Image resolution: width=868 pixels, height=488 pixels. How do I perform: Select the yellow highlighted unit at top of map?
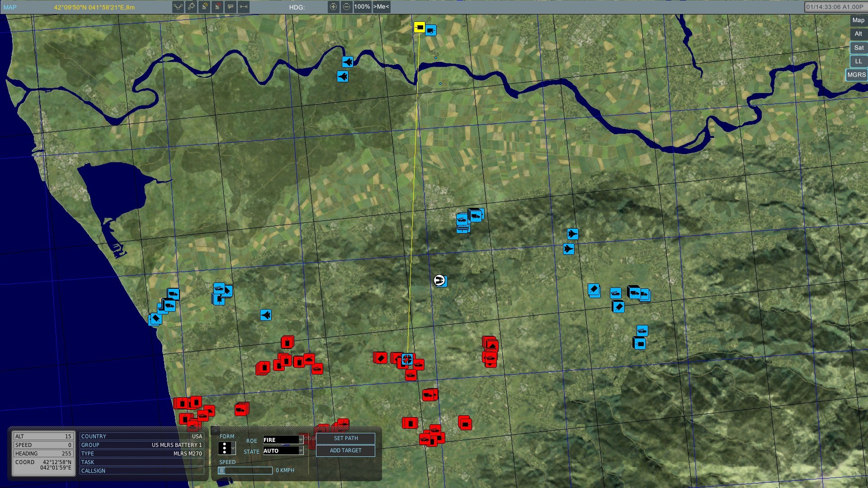pyautogui.click(x=419, y=28)
